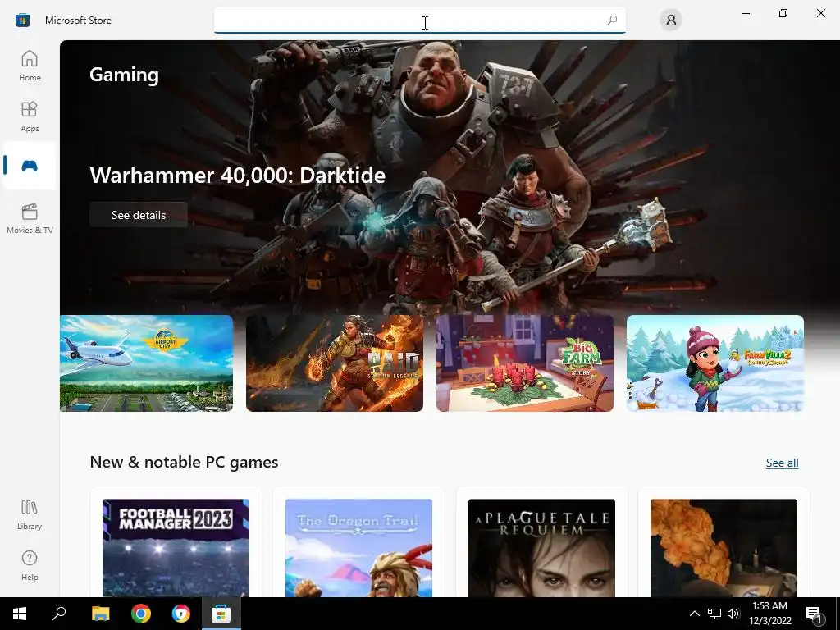Open Movies & TV section
The height and width of the screenshot is (630, 840).
[x=30, y=218]
